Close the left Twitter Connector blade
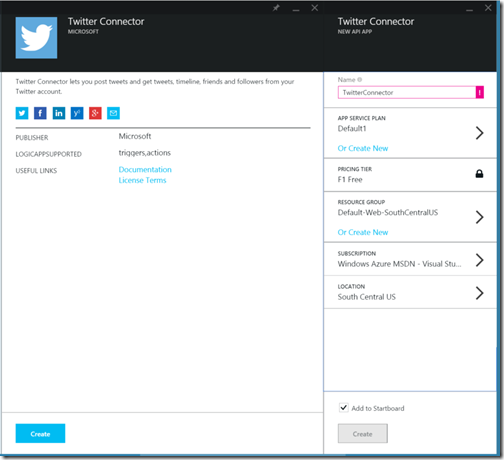This screenshot has height=460, width=504. point(314,8)
